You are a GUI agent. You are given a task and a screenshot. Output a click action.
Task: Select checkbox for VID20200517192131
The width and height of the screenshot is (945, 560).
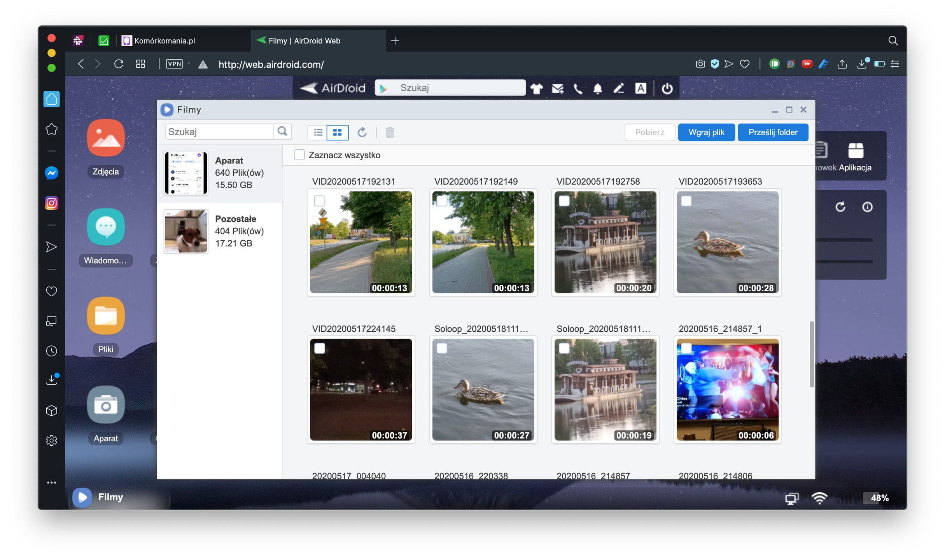point(320,201)
